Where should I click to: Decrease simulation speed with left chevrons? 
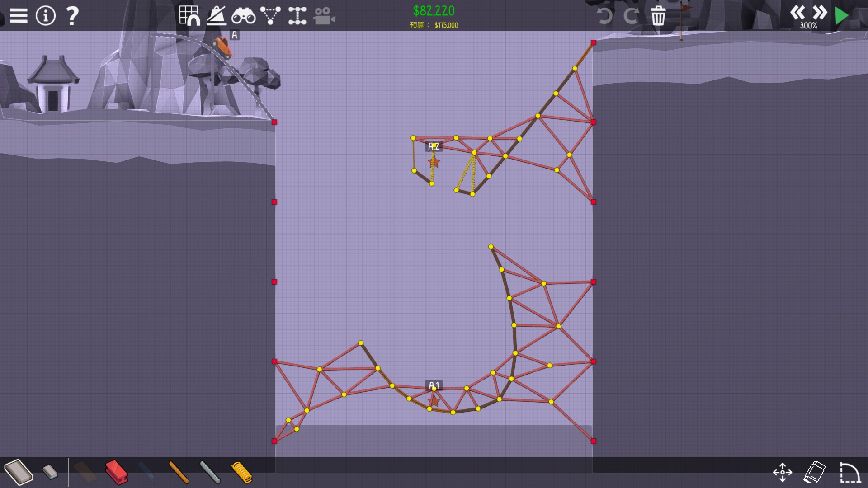pyautogui.click(x=797, y=12)
